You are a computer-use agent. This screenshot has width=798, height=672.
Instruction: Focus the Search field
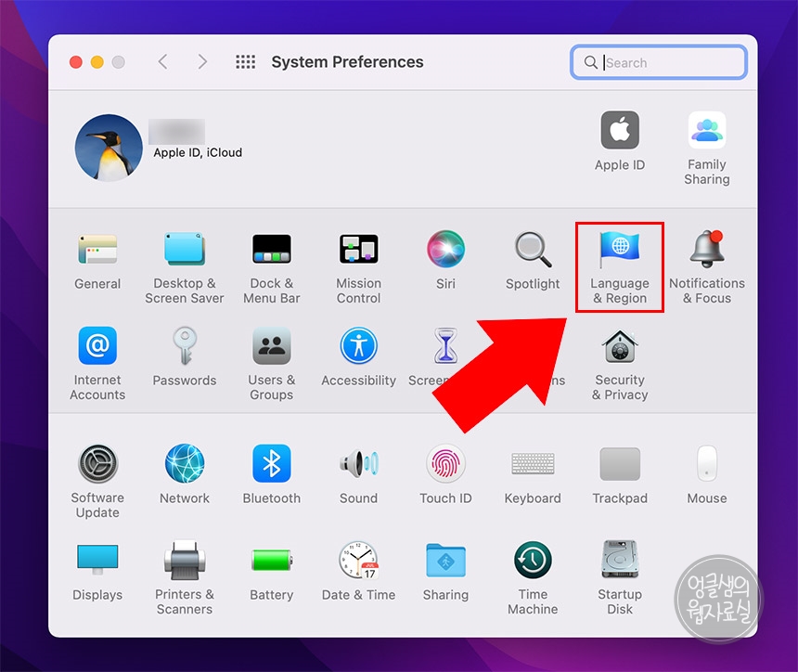[x=659, y=62]
